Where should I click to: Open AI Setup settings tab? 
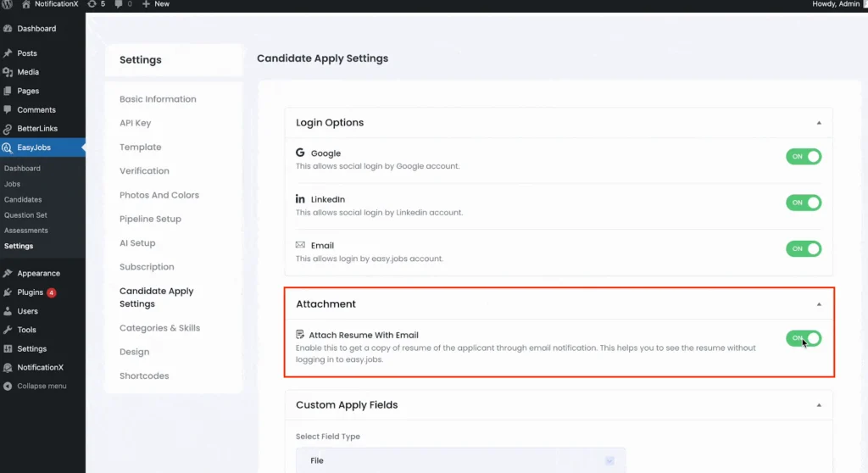[137, 242]
